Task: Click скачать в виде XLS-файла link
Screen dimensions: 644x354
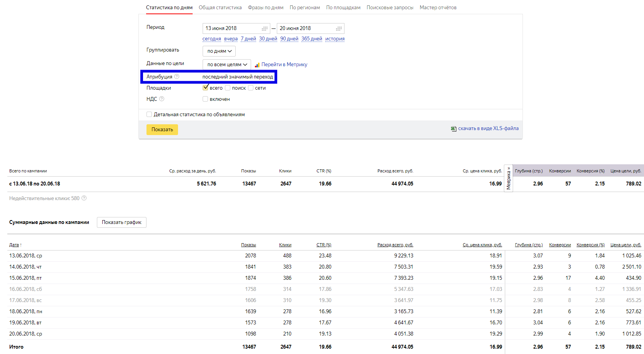Action: coord(488,129)
